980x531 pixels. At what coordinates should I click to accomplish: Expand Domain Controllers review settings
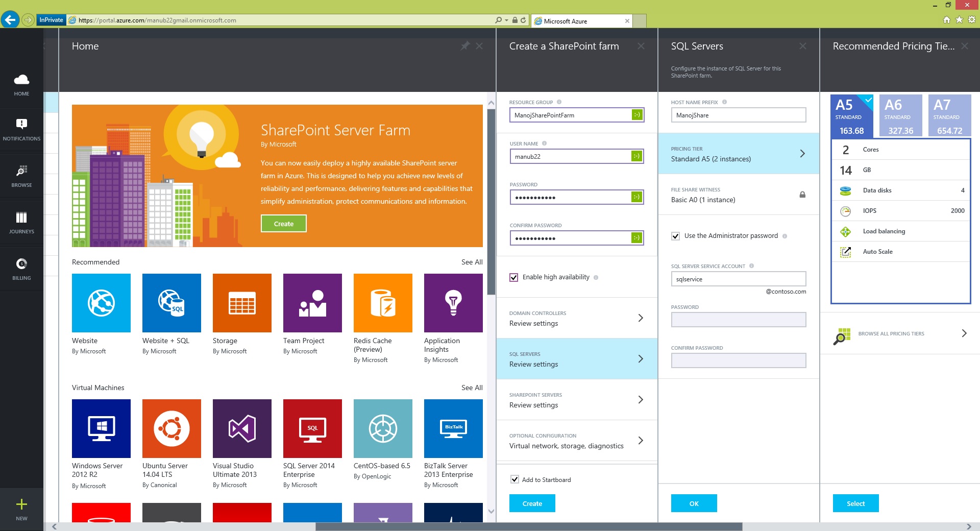pyautogui.click(x=577, y=318)
